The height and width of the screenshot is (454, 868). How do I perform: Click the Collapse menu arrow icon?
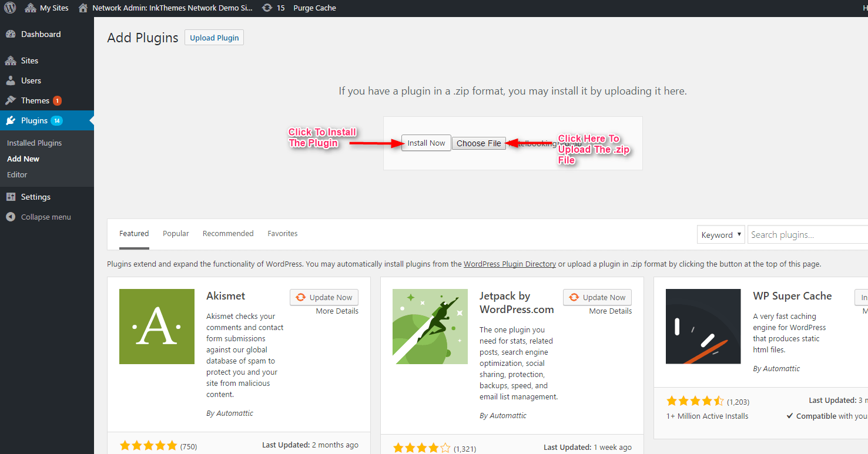11,217
